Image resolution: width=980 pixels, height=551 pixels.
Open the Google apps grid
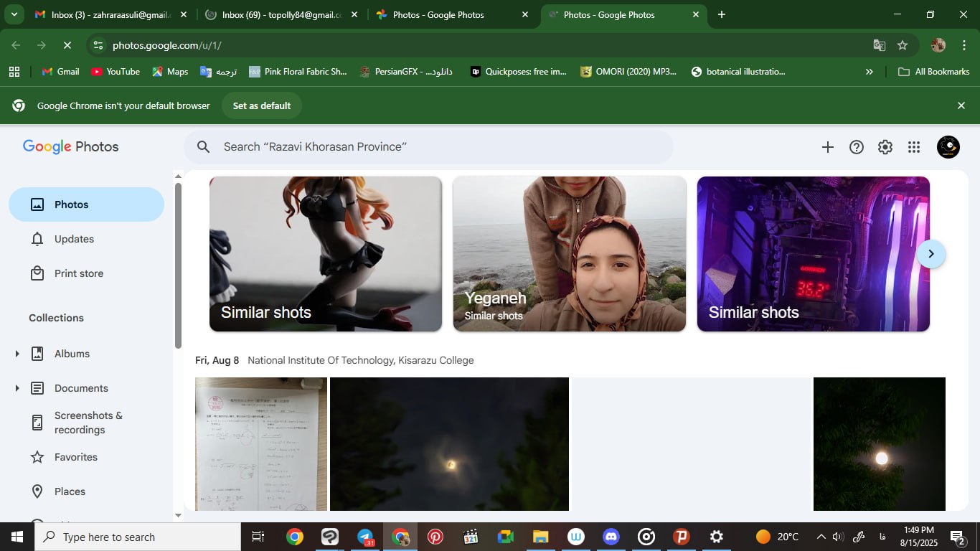pos(914,147)
